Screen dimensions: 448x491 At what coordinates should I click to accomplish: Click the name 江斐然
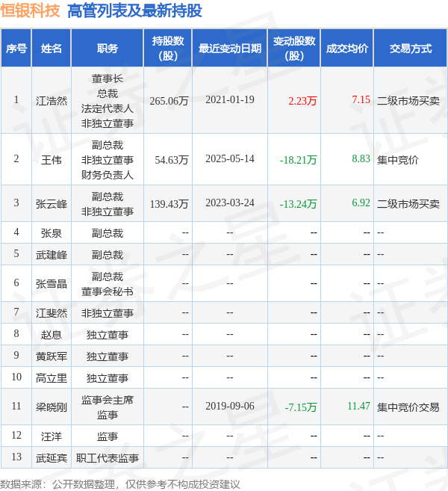pos(52,313)
